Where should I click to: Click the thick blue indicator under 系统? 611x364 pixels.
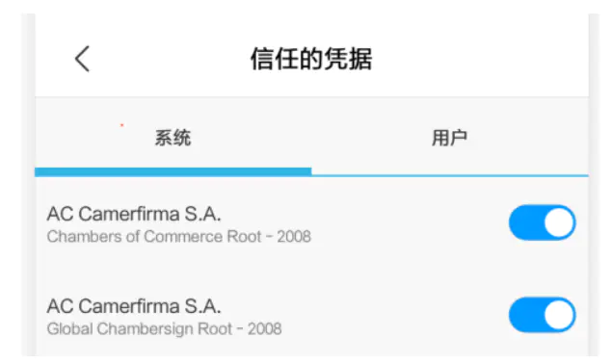coord(173,171)
